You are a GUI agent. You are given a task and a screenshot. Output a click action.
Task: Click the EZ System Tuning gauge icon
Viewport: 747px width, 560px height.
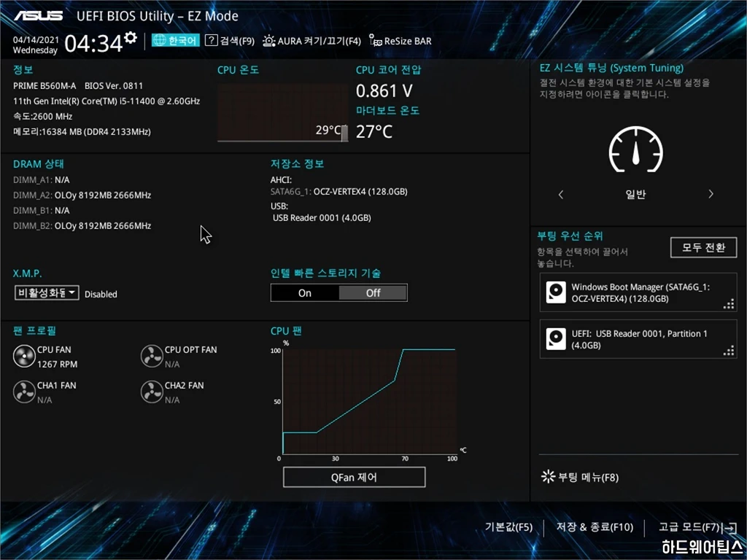point(635,149)
